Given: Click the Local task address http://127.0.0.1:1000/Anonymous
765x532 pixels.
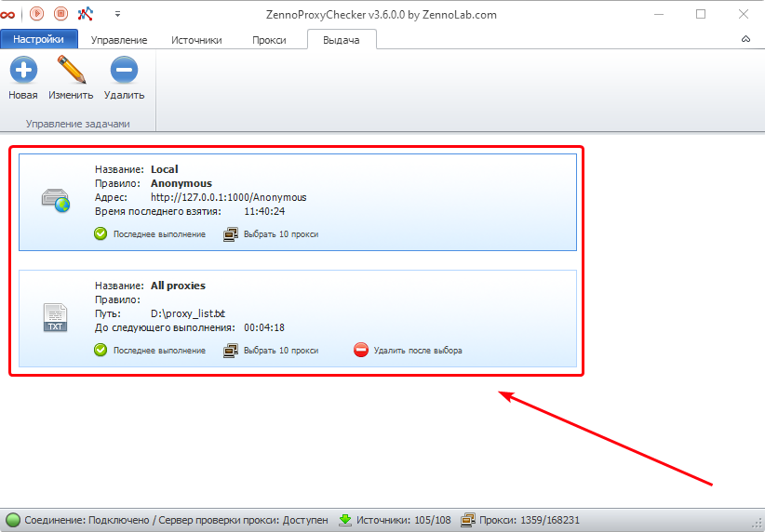Looking at the screenshot, I should coord(228,197).
